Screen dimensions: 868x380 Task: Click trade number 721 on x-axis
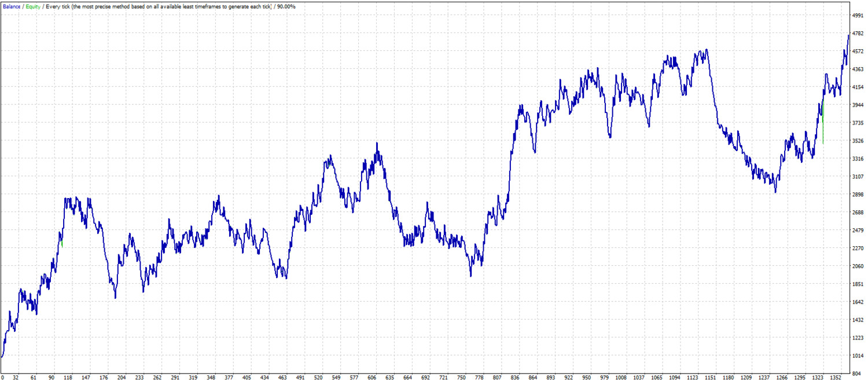point(443,377)
